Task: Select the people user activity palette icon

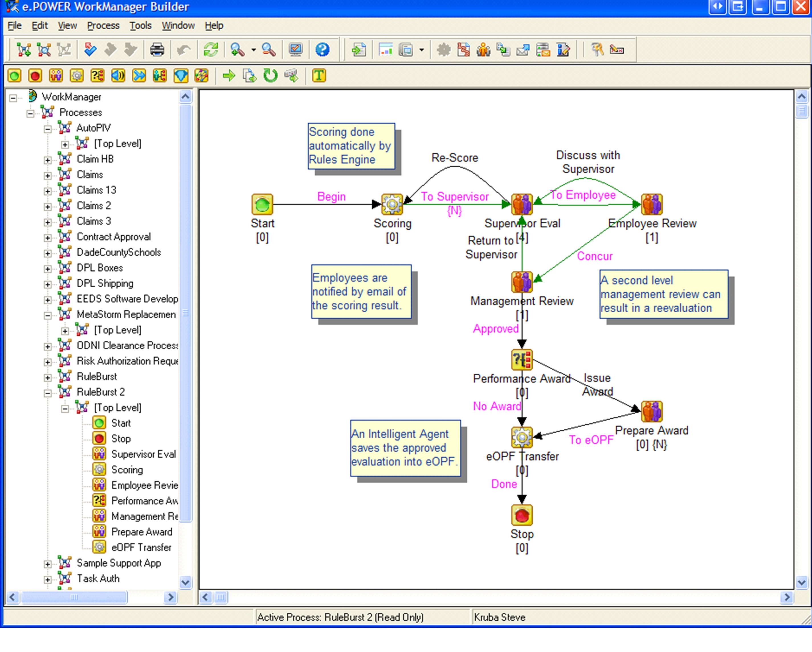Action: click(56, 76)
